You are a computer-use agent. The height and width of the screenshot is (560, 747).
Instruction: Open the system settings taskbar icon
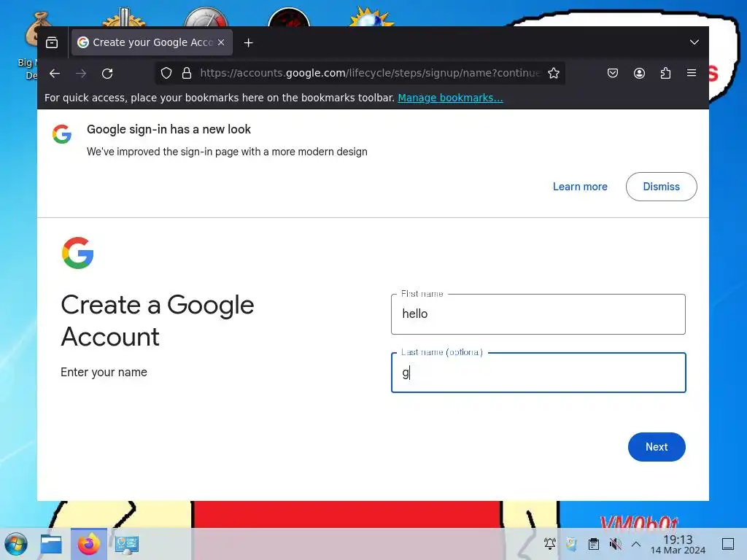tap(127, 544)
